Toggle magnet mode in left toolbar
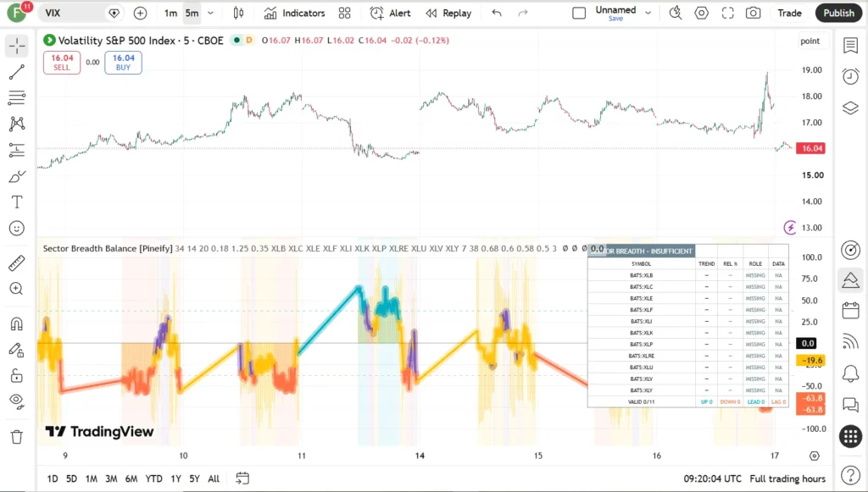 [17, 323]
